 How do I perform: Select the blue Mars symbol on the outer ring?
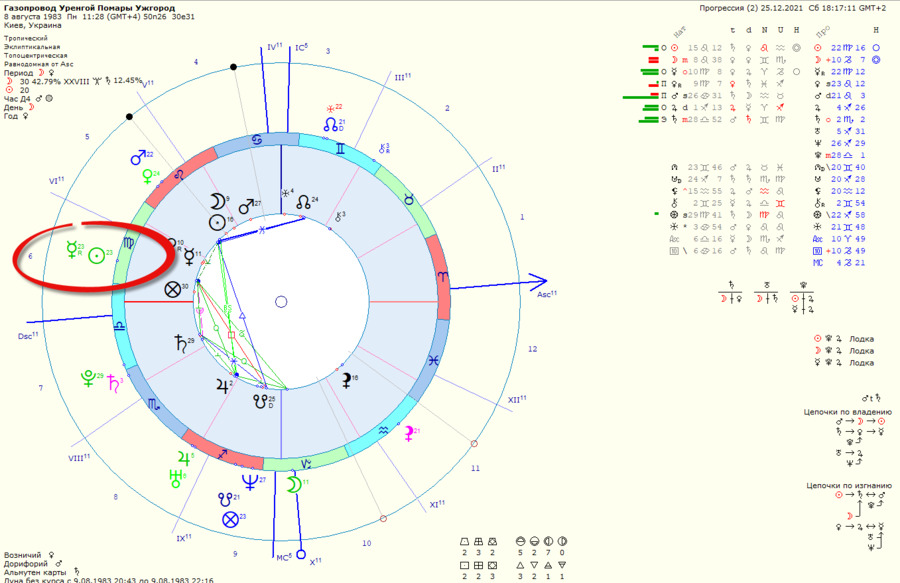138,159
